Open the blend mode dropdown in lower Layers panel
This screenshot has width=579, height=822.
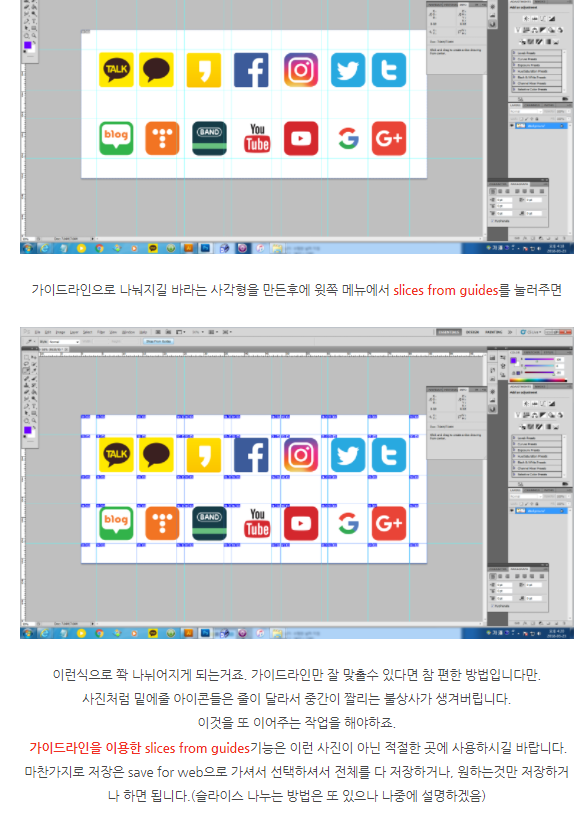point(526,496)
